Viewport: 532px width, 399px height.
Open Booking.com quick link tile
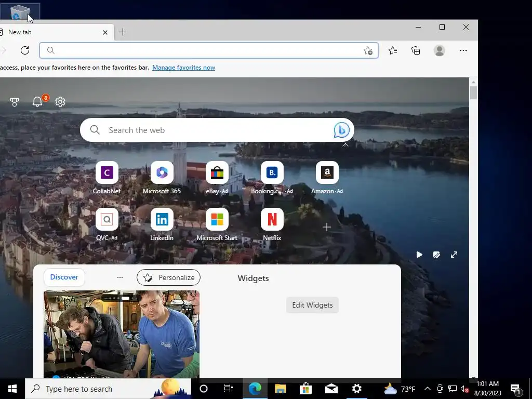click(x=272, y=178)
